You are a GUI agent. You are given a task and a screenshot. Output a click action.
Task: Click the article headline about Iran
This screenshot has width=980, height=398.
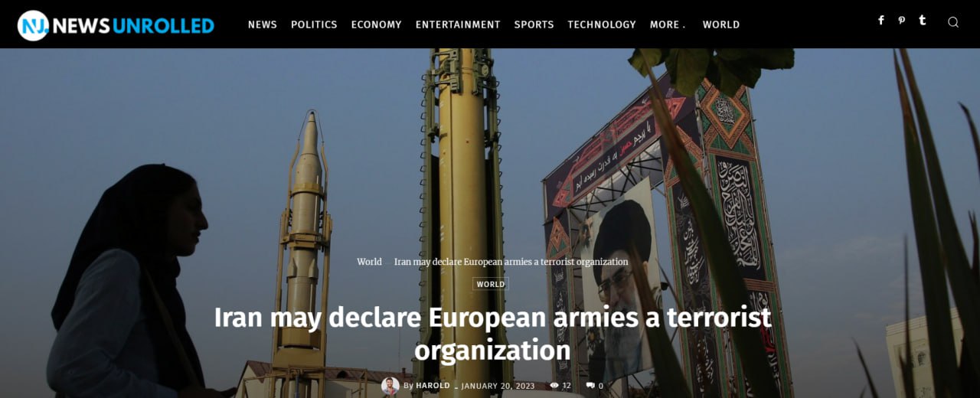coord(492,334)
